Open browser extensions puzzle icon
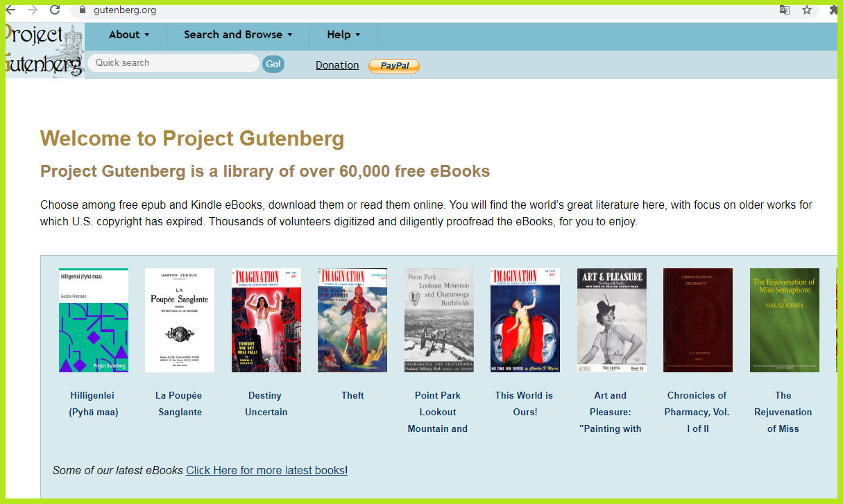The image size is (843, 504). point(833,10)
